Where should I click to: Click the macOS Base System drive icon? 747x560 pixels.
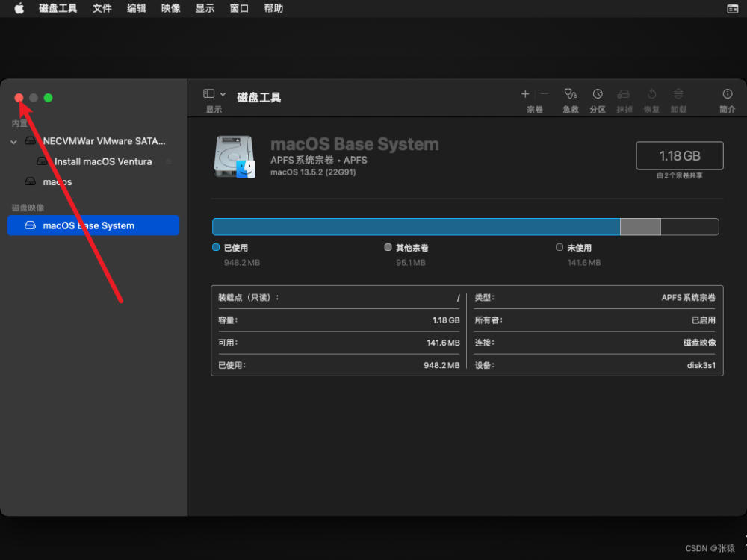[x=235, y=157]
